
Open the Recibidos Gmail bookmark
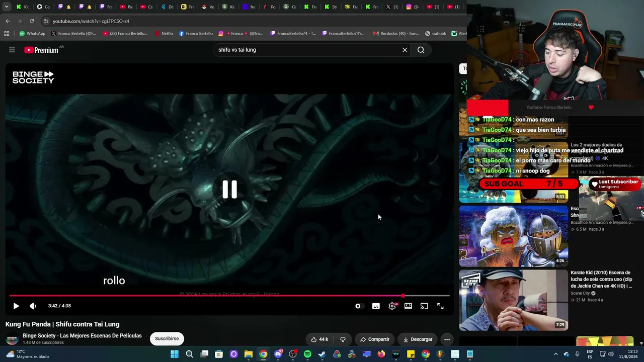click(x=396, y=34)
